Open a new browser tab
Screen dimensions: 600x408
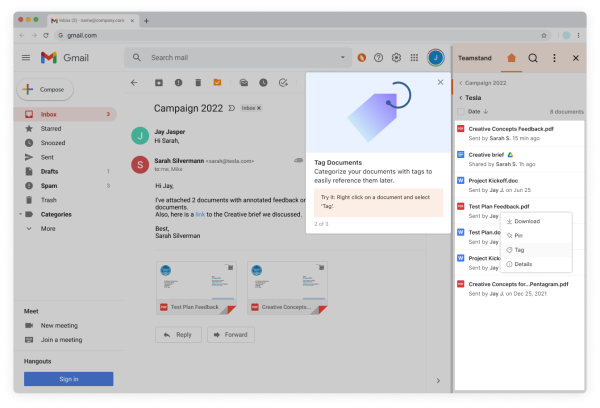click(x=146, y=21)
